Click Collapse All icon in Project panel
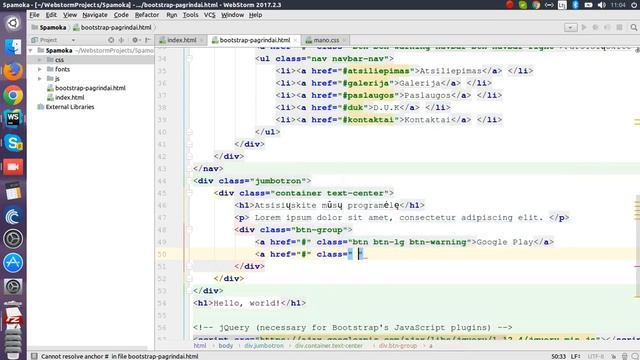The height and width of the screenshot is (360, 640). (x=122, y=40)
